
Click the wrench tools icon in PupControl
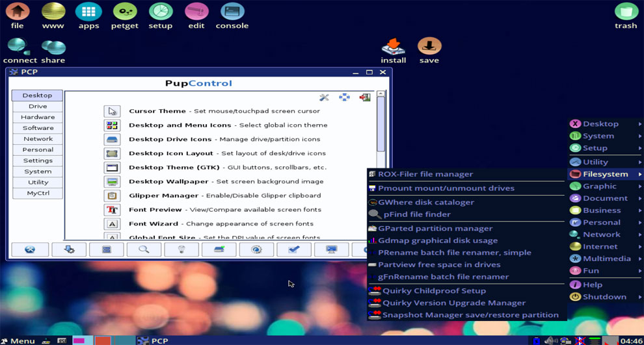(324, 97)
